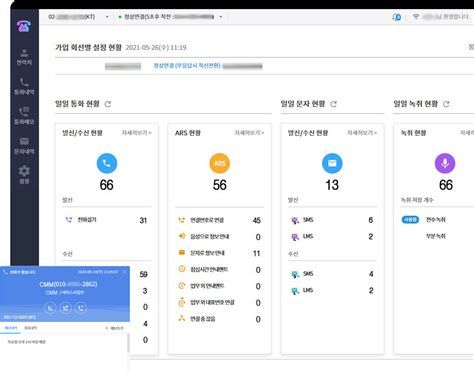Click the 점심시간 안내멘트 clock icon
The height and width of the screenshot is (373, 474).
[x=182, y=269]
